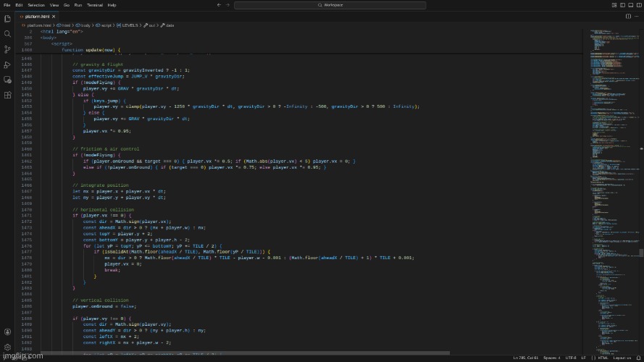Click the Split Editor Right icon
The image size is (644, 362).
coord(627,15)
